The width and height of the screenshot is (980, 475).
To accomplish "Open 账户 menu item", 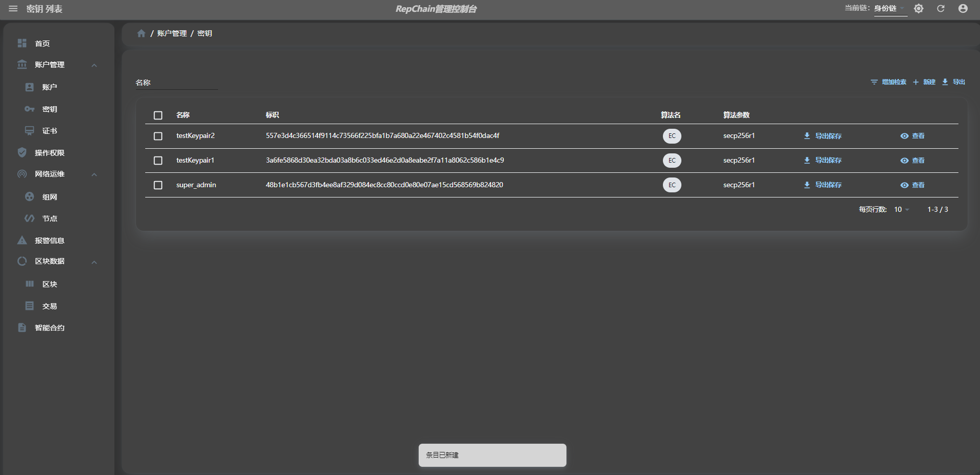I will tap(49, 87).
